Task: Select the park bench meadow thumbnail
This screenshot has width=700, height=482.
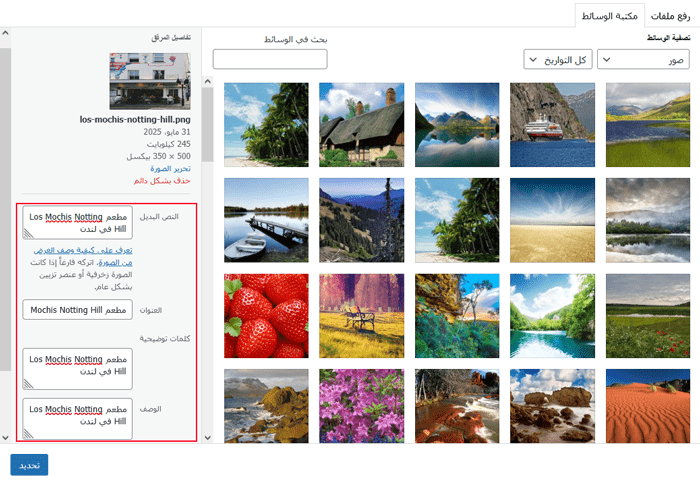Action: click(362, 316)
